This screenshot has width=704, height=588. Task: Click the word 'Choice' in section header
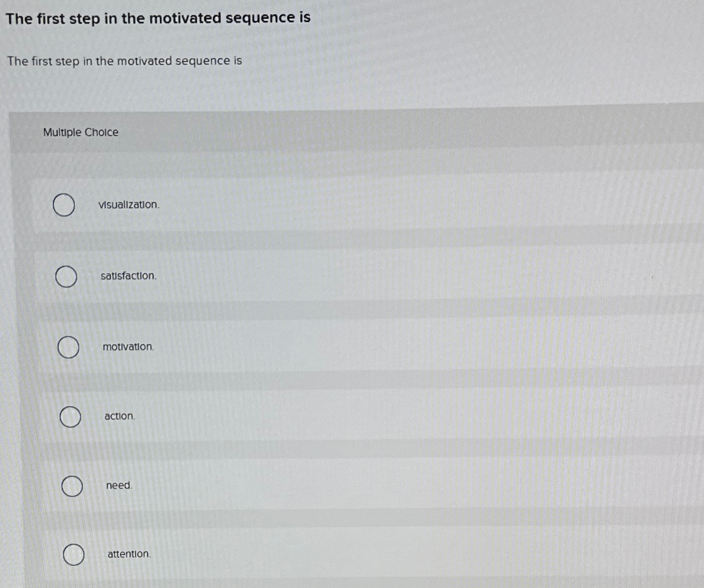tap(101, 133)
